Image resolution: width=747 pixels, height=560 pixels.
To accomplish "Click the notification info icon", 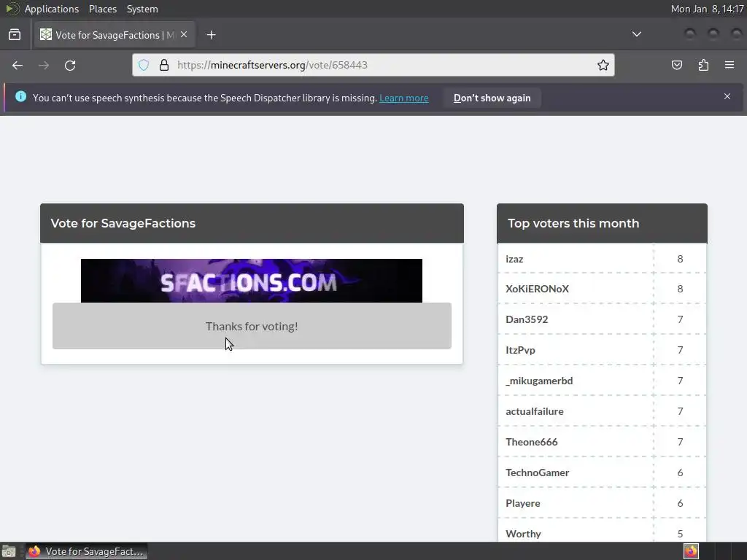I will 20,97.
